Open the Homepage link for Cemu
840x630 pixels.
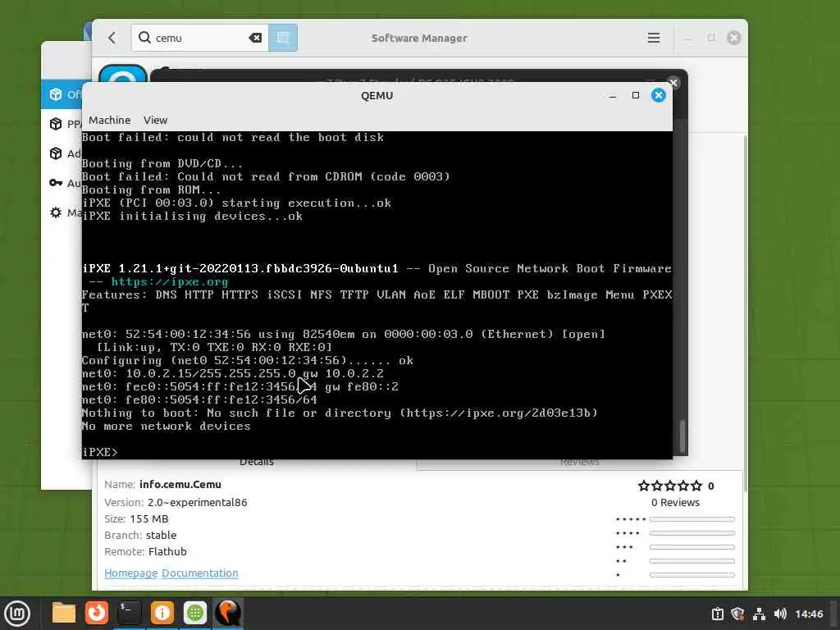click(130, 573)
